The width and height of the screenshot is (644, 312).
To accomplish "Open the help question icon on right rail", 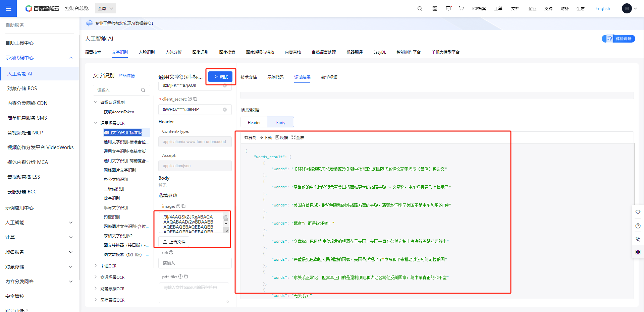I will pyautogui.click(x=638, y=226).
